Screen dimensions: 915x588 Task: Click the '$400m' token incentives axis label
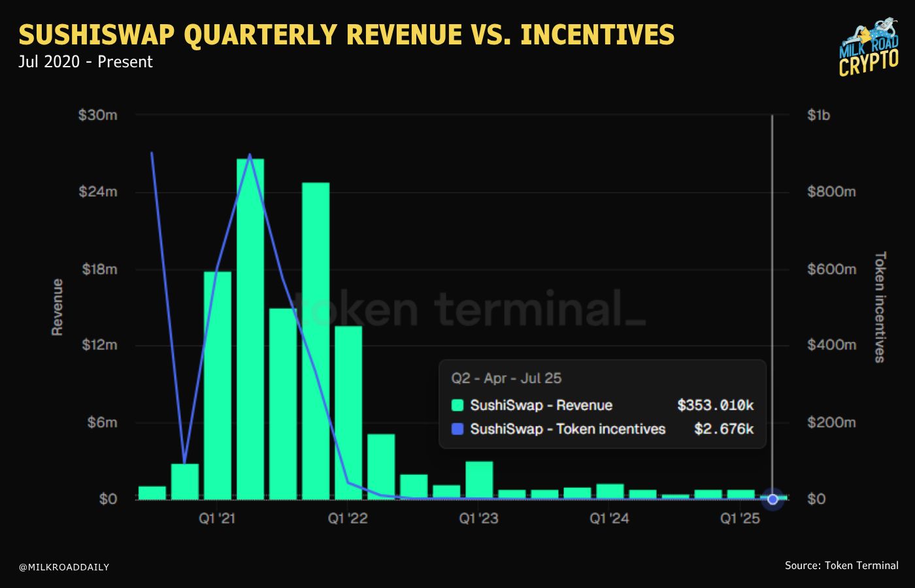(x=831, y=345)
